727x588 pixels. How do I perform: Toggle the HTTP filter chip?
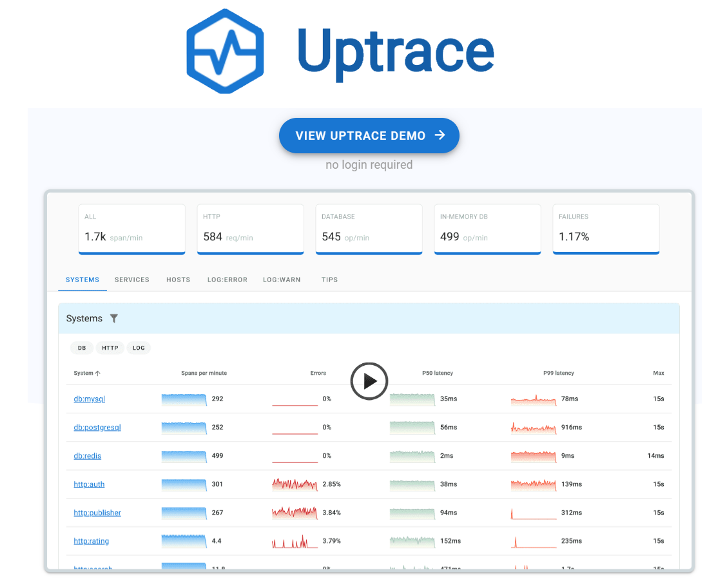click(110, 348)
